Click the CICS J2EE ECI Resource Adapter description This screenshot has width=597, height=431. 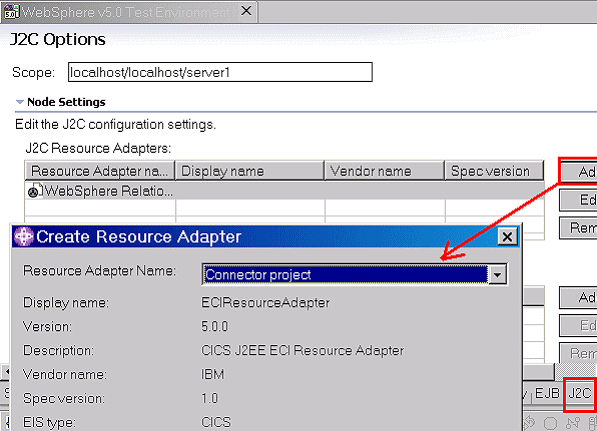point(302,350)
